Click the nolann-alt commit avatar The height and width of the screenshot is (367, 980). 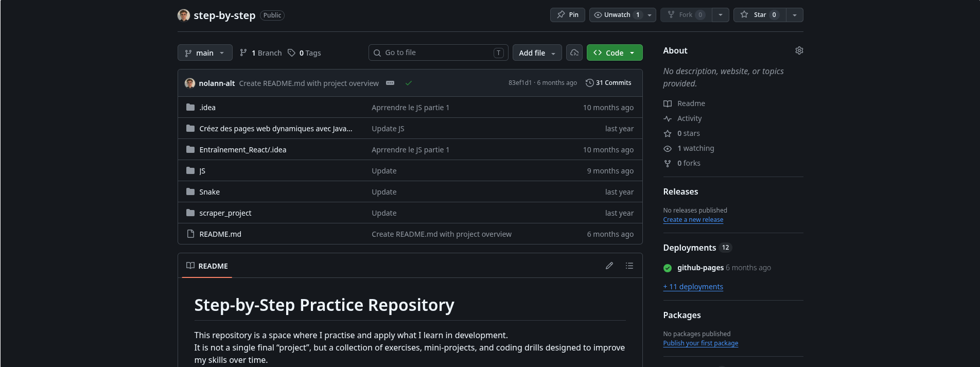tap(190, 83)
